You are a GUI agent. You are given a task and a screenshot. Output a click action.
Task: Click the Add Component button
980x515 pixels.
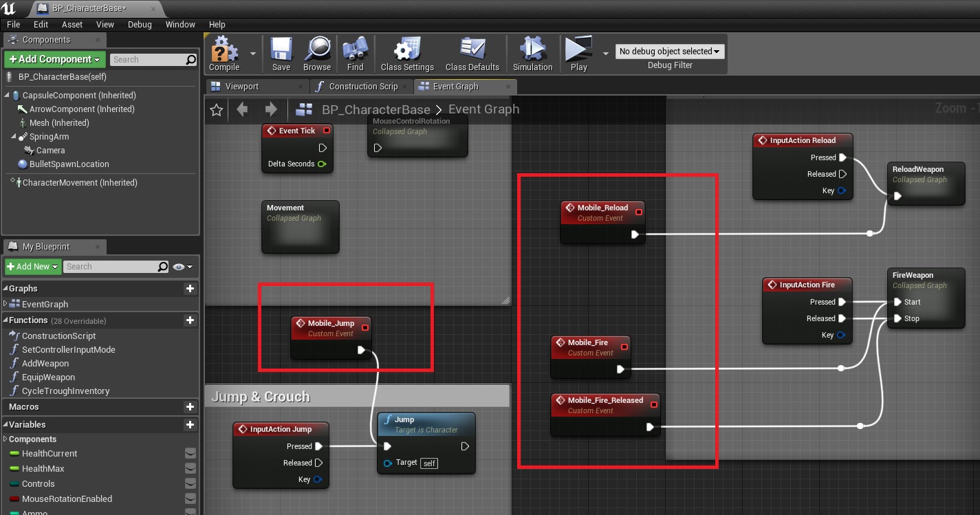click(x=55, y=60)
